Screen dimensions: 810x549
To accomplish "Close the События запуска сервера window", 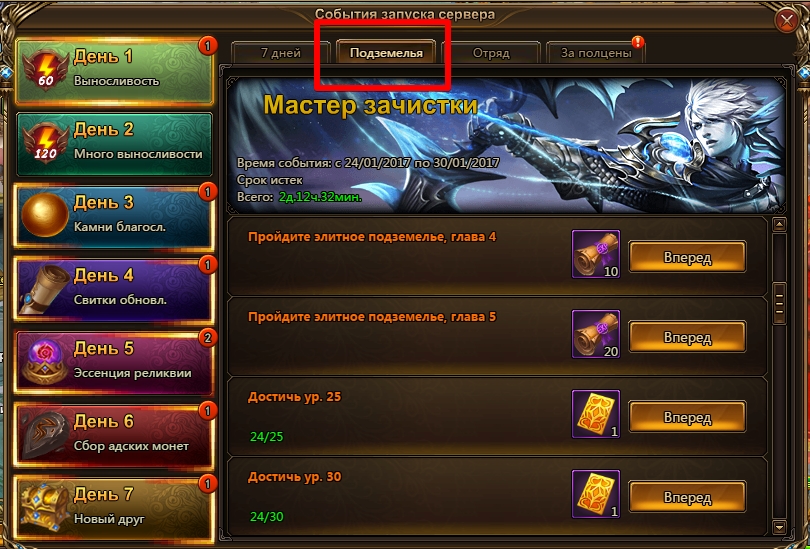I will point(787,21).
